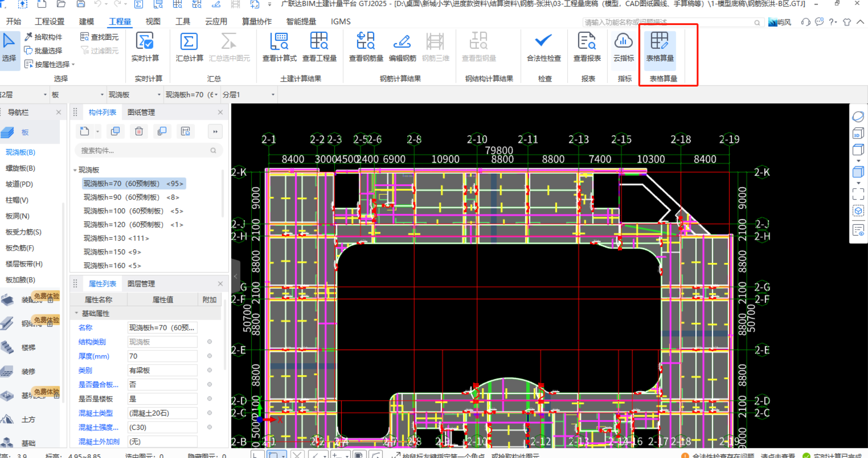Toggle 附加 circle for 混凝土类型 row
The width and height of the screenshot is (868, 458).
pos(210,413)
